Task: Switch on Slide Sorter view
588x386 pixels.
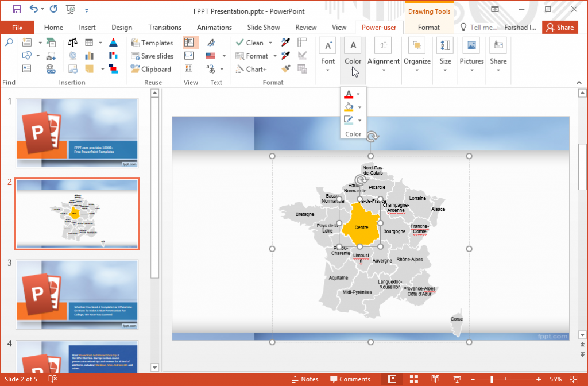Action: [414, 379]
